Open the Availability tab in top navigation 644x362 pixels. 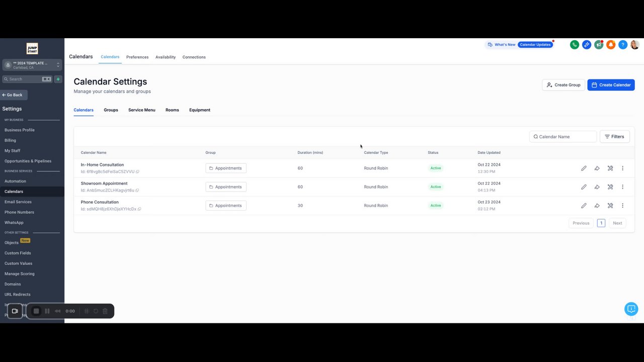(166, 57)
